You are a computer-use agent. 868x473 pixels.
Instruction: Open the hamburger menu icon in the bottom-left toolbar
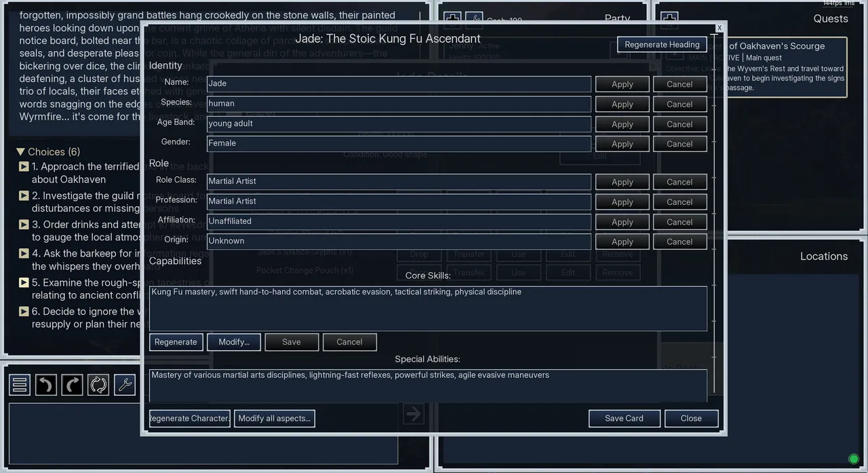pyautogui.click(x=20, y=385)
